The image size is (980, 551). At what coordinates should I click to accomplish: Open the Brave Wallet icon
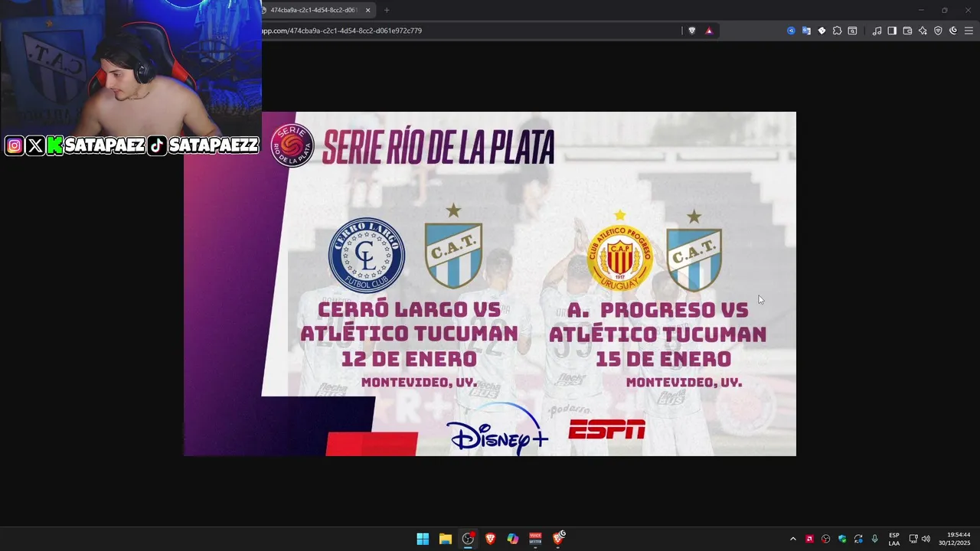point(907,31)
